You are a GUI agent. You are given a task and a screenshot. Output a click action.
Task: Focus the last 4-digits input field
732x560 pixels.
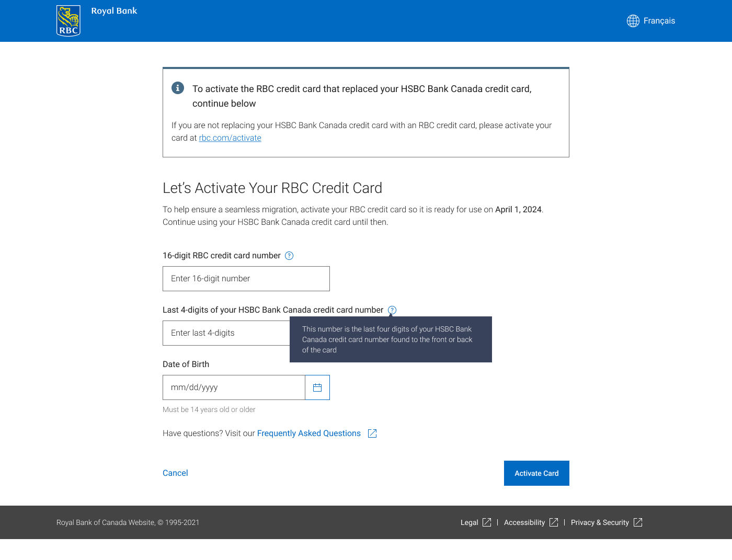pyautogui.click(x=226, y=333)
